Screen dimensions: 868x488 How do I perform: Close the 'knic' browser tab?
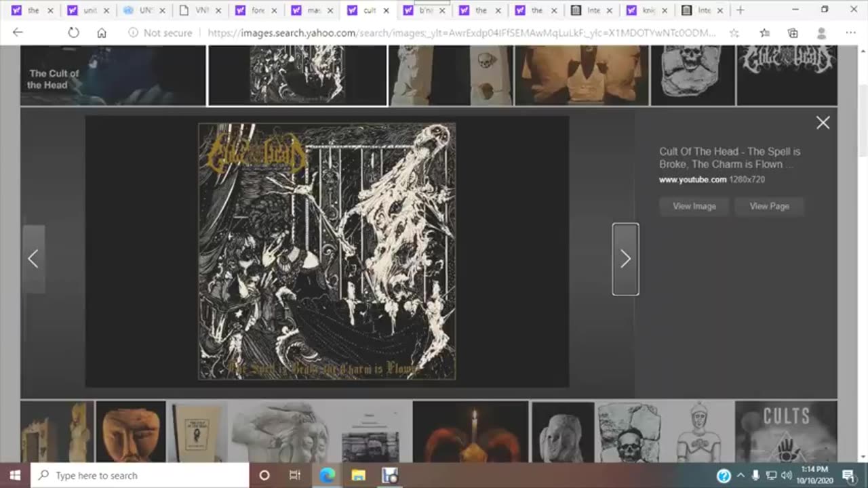click(665, 10)
